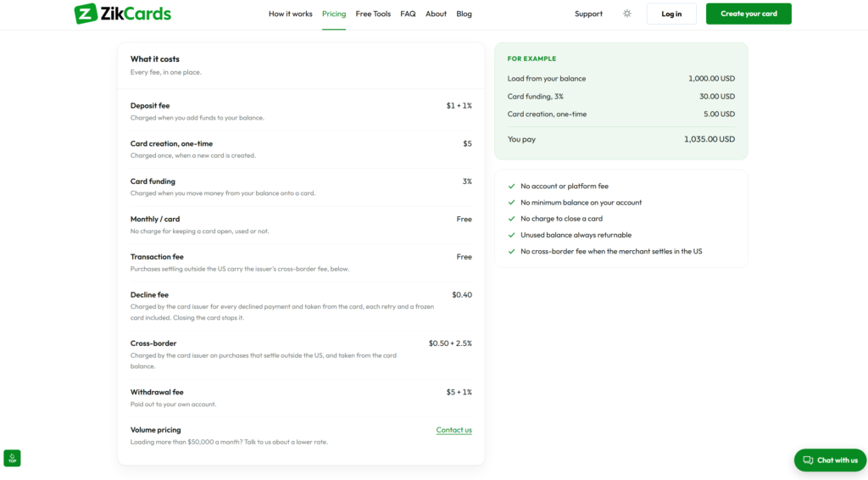This screenshot has width=868, height=480.
Task: Click the Volume pricing label
Action: tap(156, 430)
